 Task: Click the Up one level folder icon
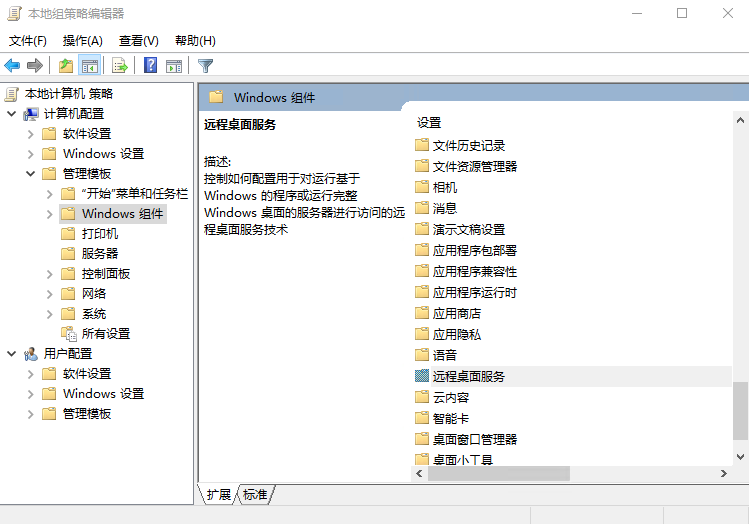click(x=66, y=66)
